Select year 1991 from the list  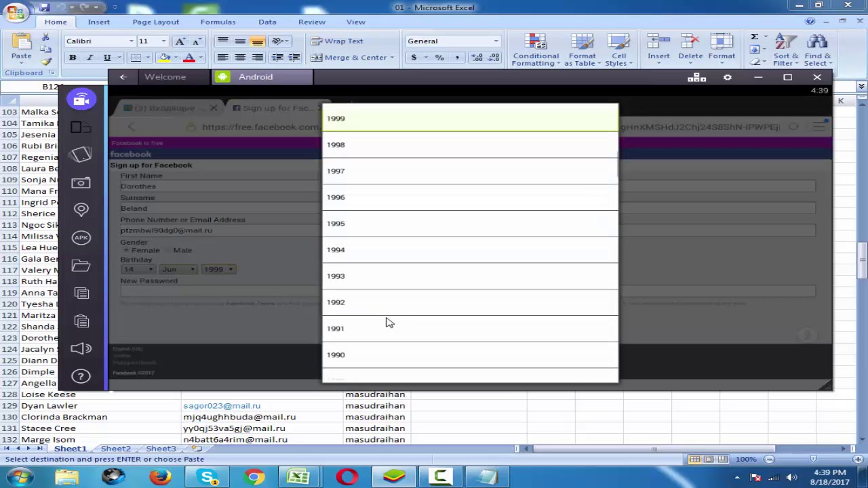point(470,329)
